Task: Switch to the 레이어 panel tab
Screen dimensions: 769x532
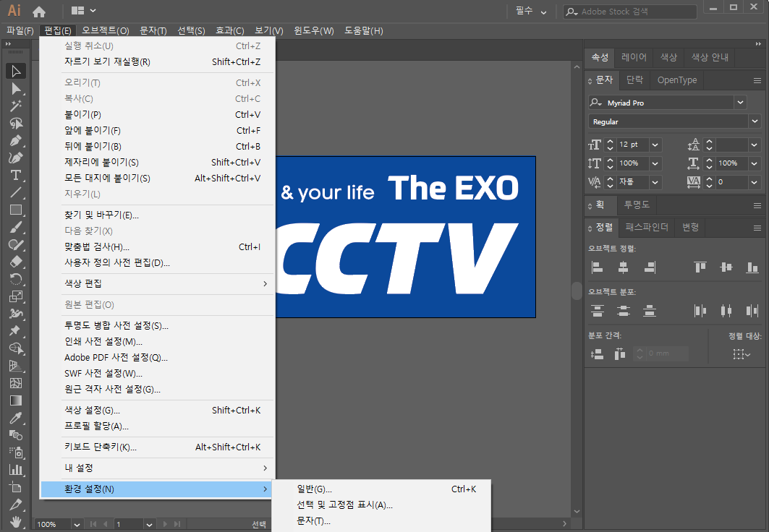Action: pyautogui.click(x=634, y=57)
